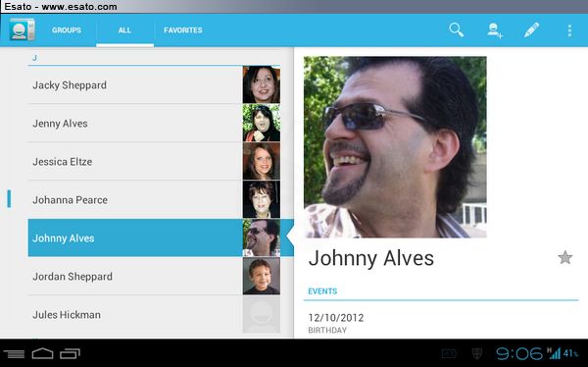Tap Jessica Eltze's photo thumbnail
This screenshot has height=367, width=588.
tap(262, 162)
